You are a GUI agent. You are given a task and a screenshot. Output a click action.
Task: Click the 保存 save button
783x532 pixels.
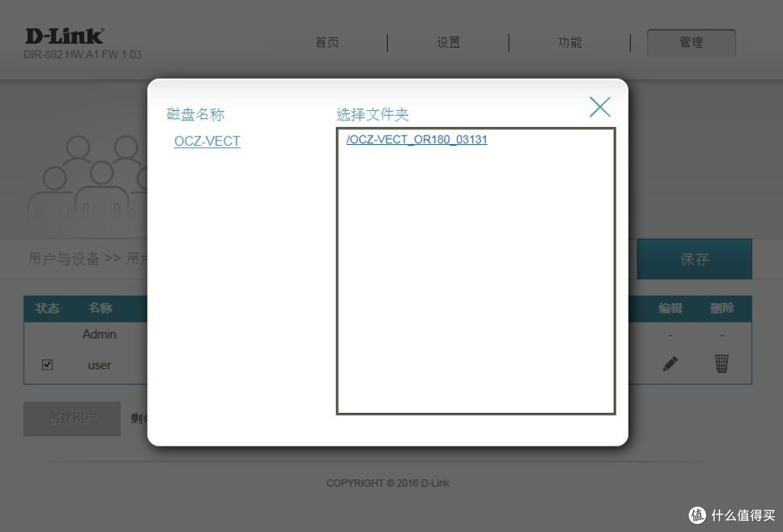point(695,259)
